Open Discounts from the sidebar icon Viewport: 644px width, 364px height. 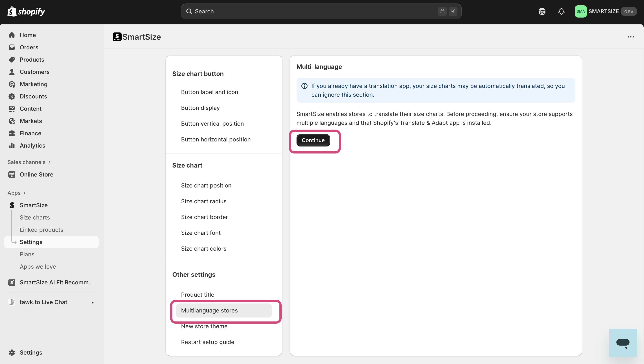click(12, 96)
